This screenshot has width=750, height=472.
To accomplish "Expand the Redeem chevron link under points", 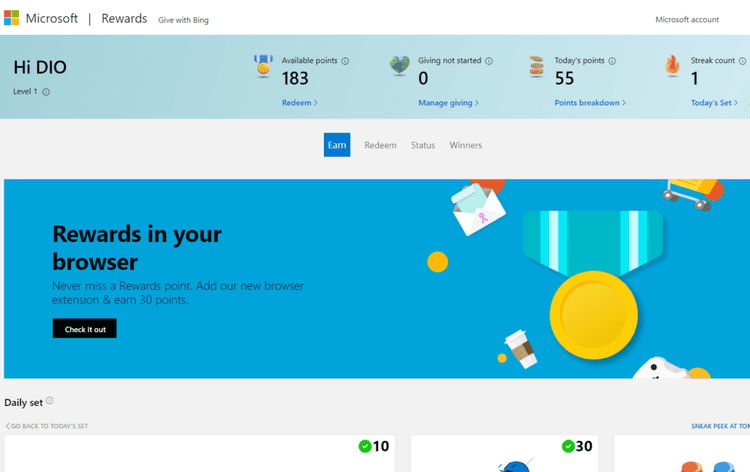I will [x=300, y=103].
